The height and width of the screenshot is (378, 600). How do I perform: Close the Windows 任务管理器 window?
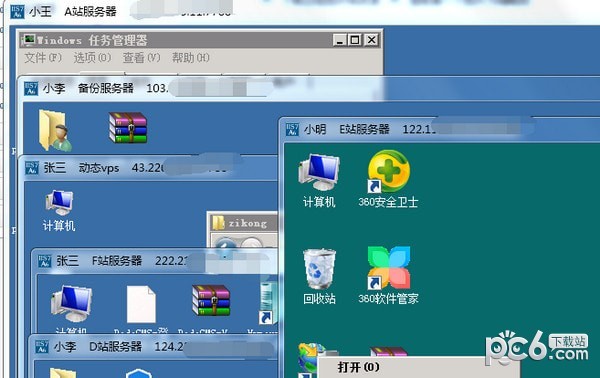[x=371, y=40]
